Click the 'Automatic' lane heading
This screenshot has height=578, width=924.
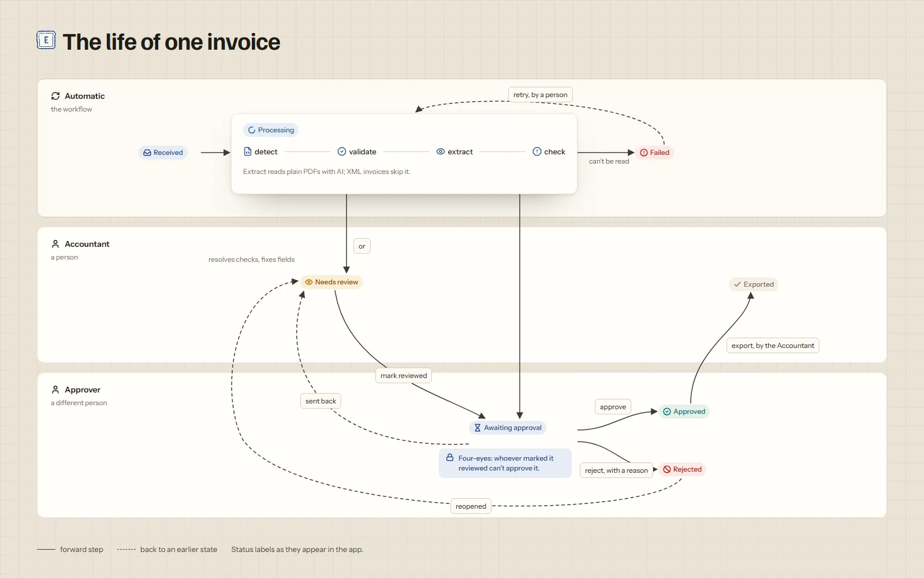tap(85, 96)
